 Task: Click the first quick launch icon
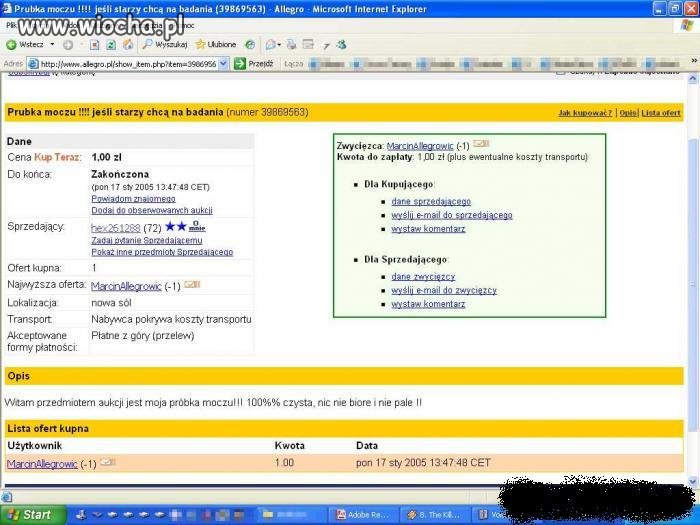pyautogui.click(x=81, y=515)
